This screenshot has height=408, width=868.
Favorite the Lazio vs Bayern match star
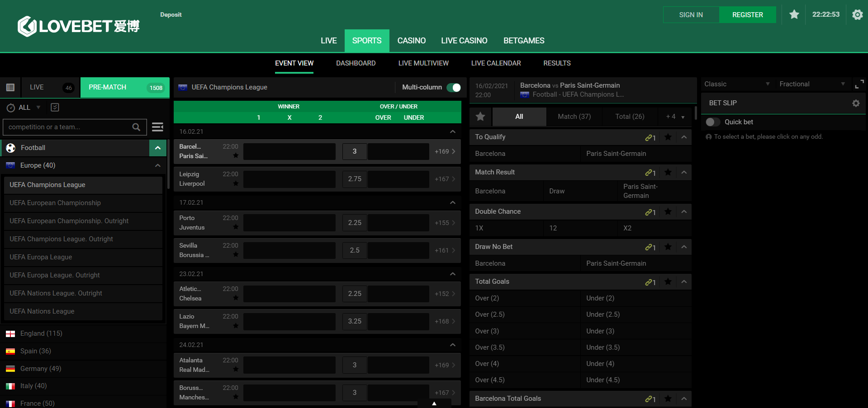236,325
